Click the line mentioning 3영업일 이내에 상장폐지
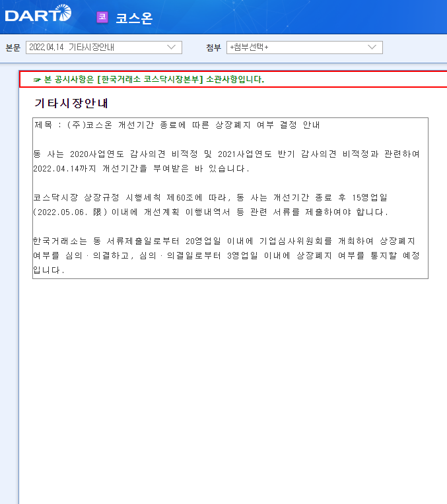Image resolution: width=447 pixels, height=504 pixels. click(x=226, y=255)
